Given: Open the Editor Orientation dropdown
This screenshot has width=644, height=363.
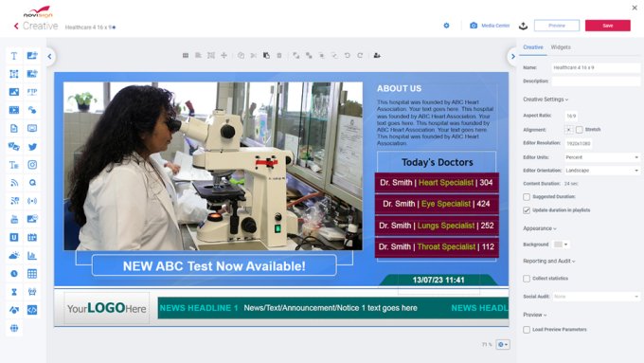Looking at the screenshot, I should 601,171.
